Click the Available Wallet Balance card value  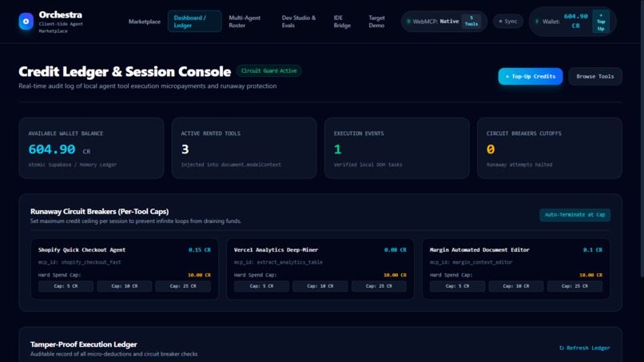(52, 149)
